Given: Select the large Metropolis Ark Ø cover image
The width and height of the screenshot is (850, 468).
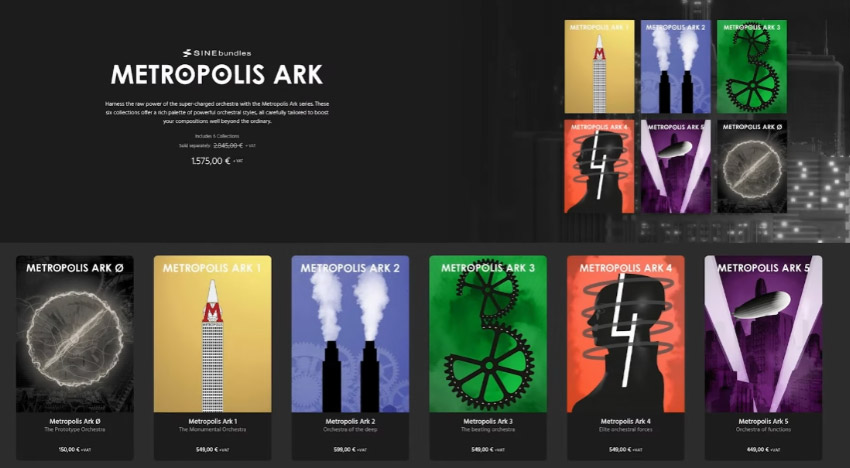Looking at the screenshot, I should pyautogui.click(x=75, y=334).
